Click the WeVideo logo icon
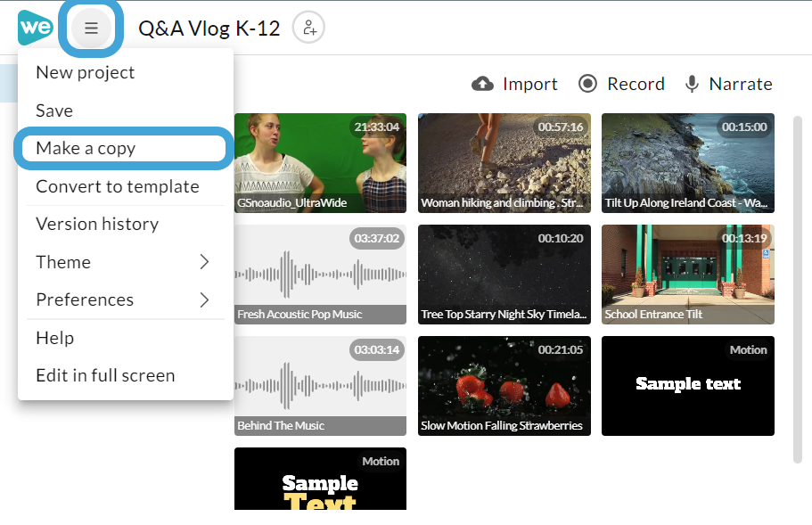This screenshot has width=812, height=525. pyautogui.click(x=34, y=27)
